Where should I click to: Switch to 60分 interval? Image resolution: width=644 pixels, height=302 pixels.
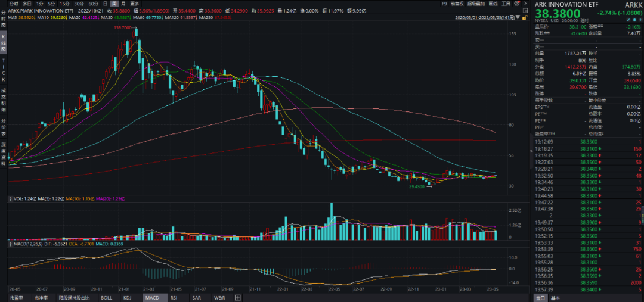[x=93, y=4]
